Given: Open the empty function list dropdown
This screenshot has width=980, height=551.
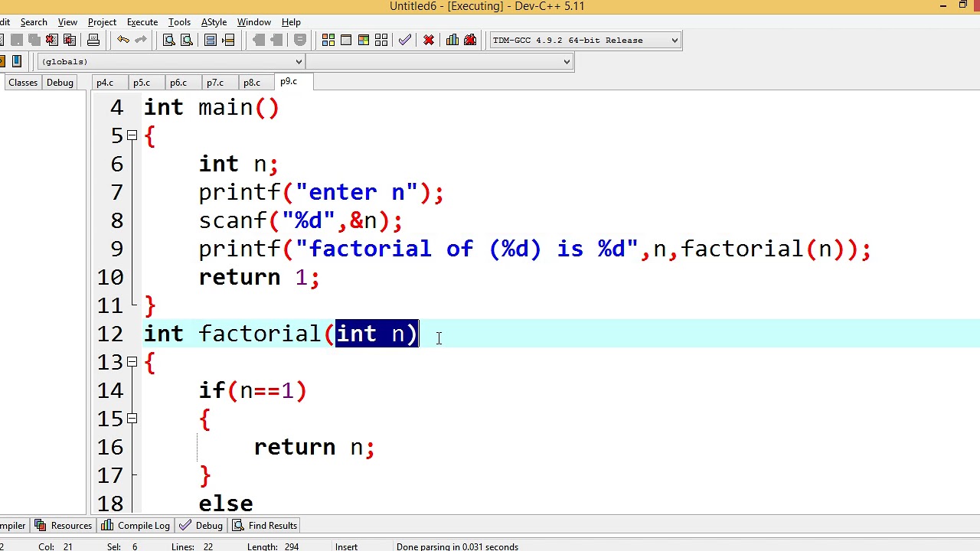Looking at the screenshot, I should click(439, 61).
